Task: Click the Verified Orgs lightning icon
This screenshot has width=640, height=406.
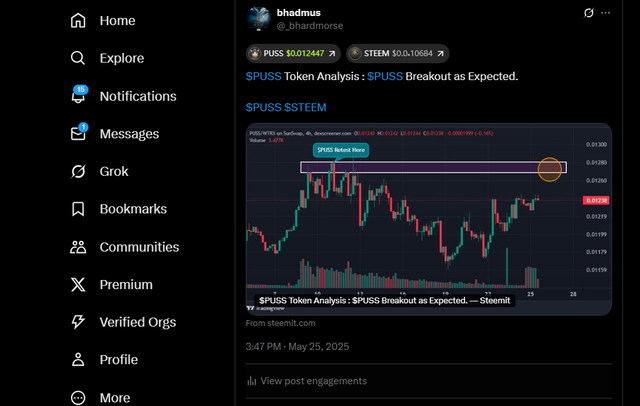Action: [x=78, y=322]
